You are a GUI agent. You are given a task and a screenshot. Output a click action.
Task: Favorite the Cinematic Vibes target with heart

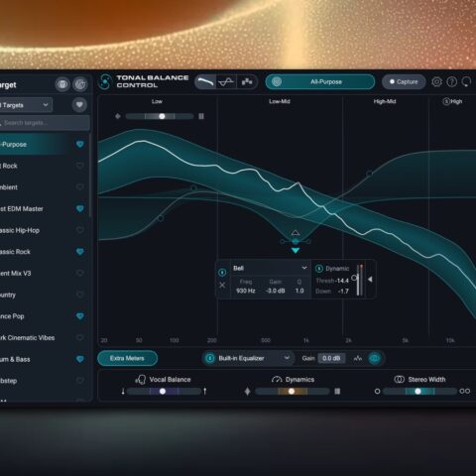click(80, 337)
